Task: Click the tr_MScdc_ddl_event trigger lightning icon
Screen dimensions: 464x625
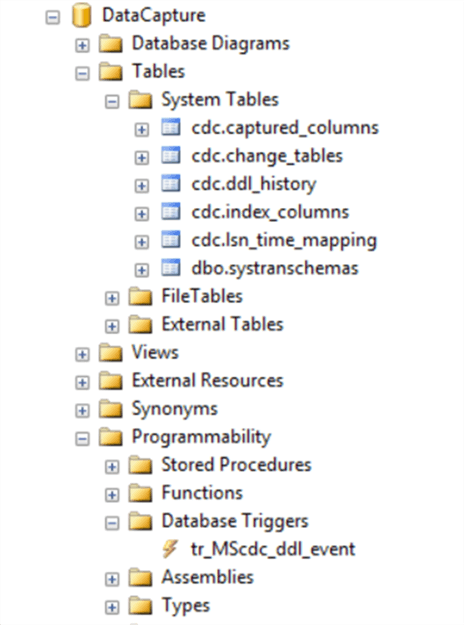Action: 170,549
